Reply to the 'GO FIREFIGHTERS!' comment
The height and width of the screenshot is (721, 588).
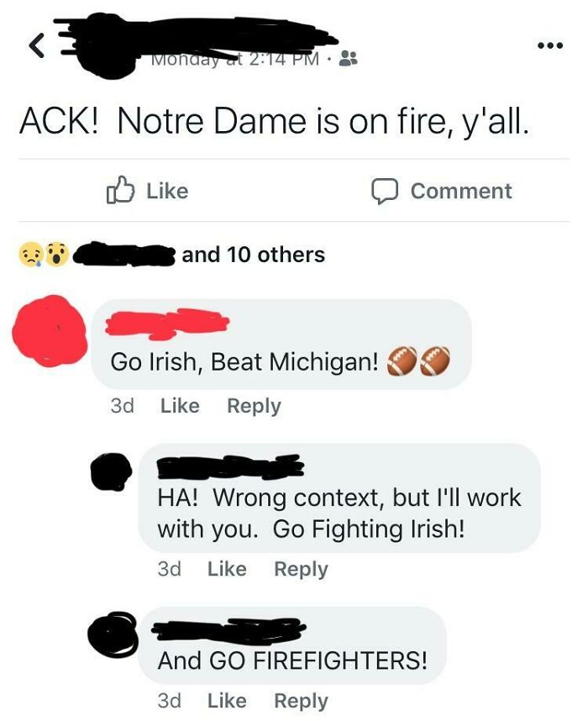302,700
